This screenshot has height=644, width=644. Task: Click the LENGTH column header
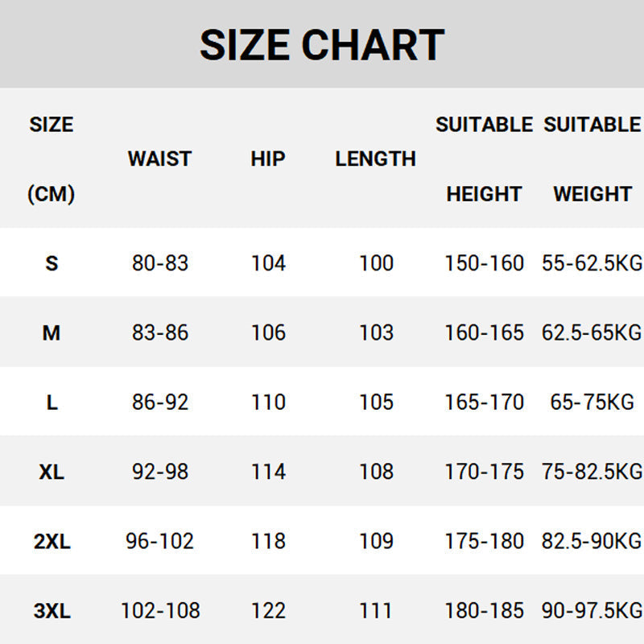pyautogui.click(x=375, y=159)
